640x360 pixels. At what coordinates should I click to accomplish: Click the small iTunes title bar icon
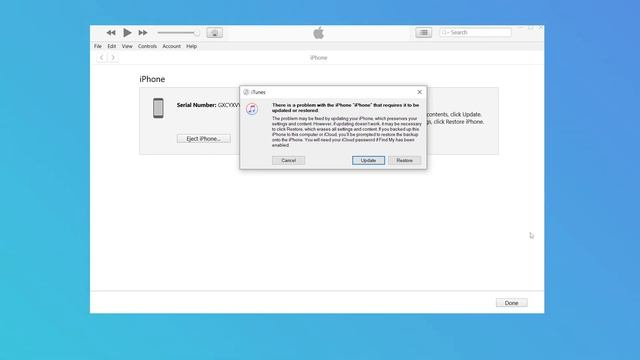(x=246, y=92)
